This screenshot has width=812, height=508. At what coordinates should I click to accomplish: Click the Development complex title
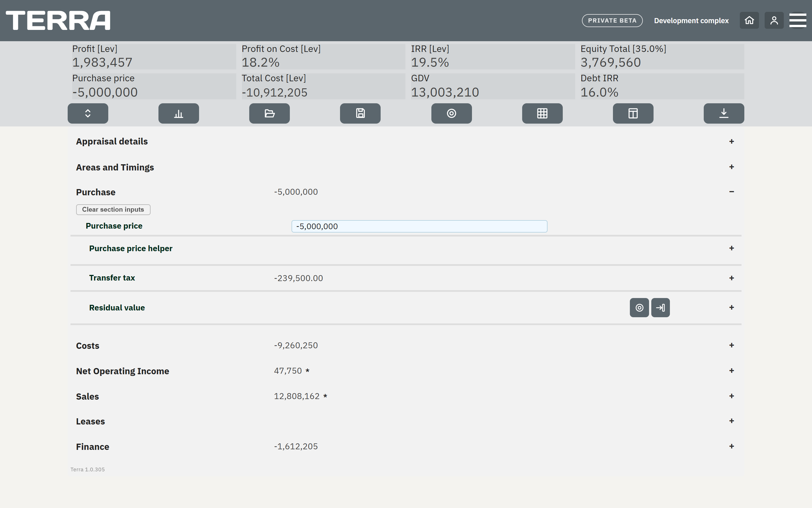coord(691,21)
